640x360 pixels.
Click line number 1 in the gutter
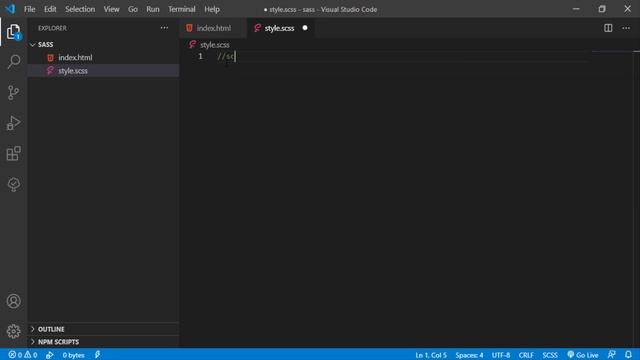pyautogui.click(x=200, y=56)
